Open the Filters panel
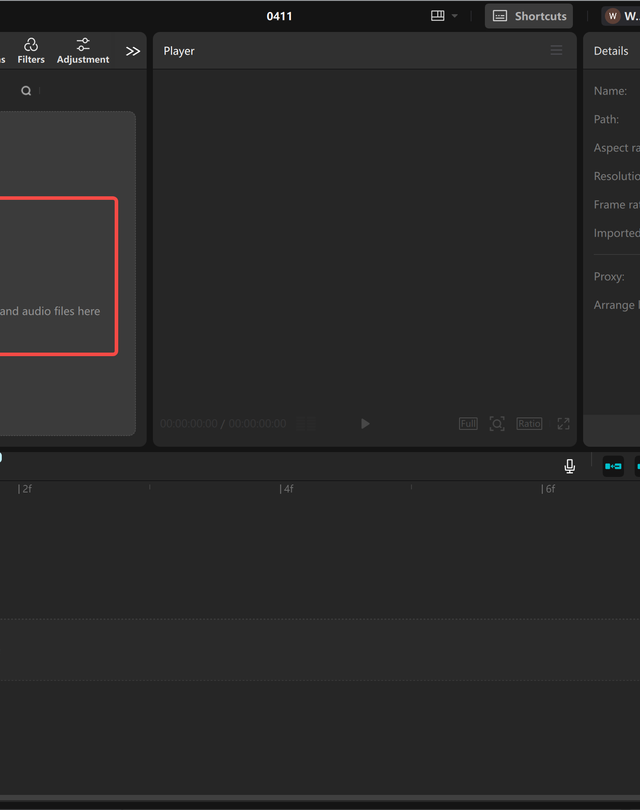This screenshot has height=810, width=640. (x=31, y=51)
